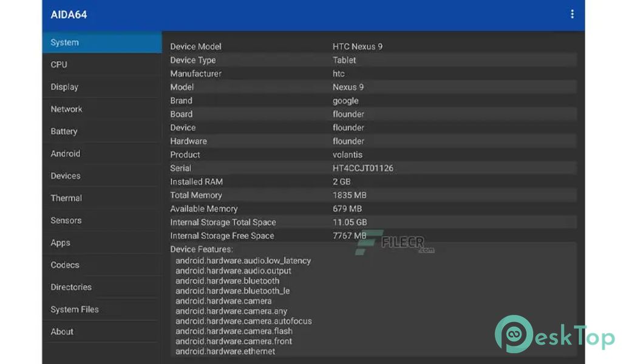Open the CPU section

click(x=102, y=64)
